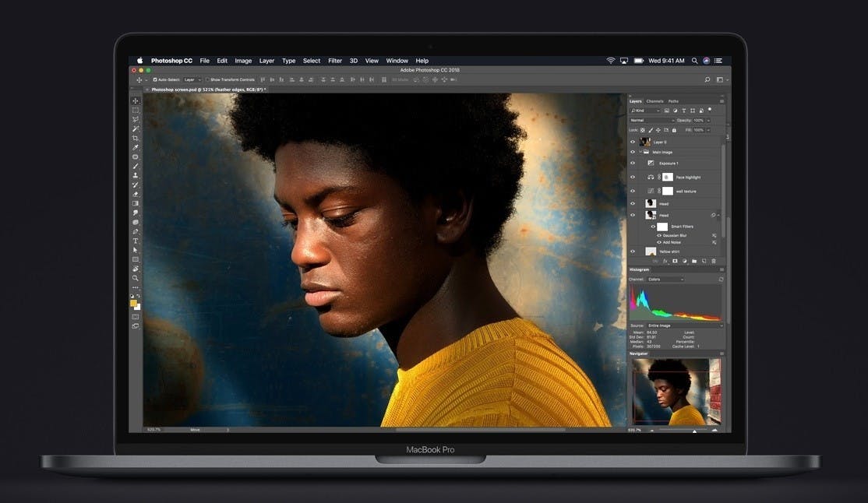Select the Hand tool
868x503 pixels.
136,269
